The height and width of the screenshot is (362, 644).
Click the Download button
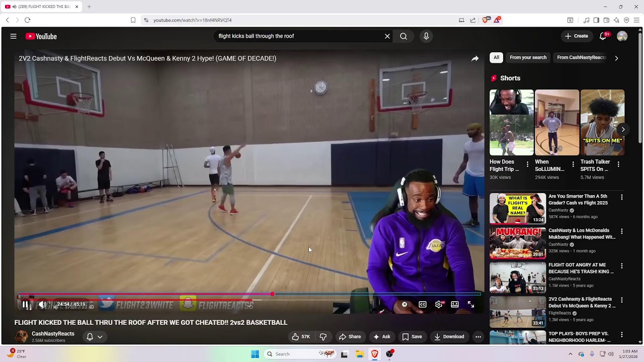(x=449, y=337)
